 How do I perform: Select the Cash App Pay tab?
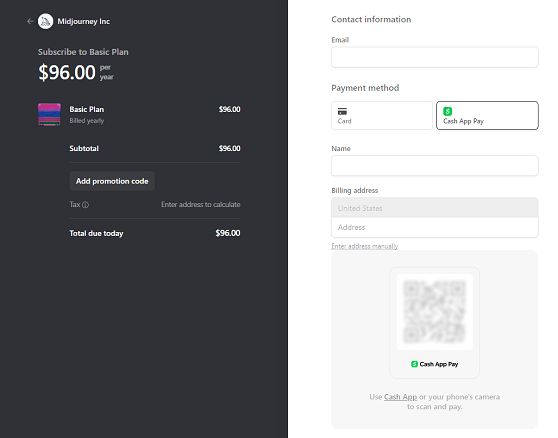[x=487, y=115]
